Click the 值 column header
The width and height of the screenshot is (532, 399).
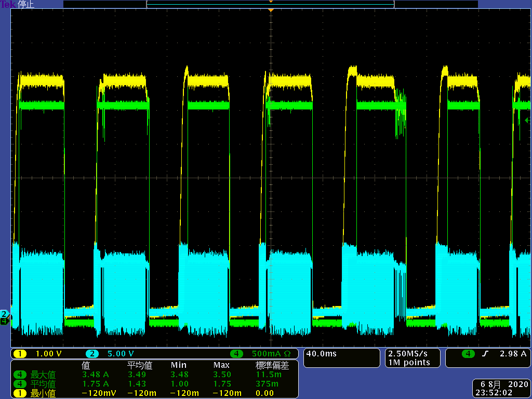tap(86, 365)
